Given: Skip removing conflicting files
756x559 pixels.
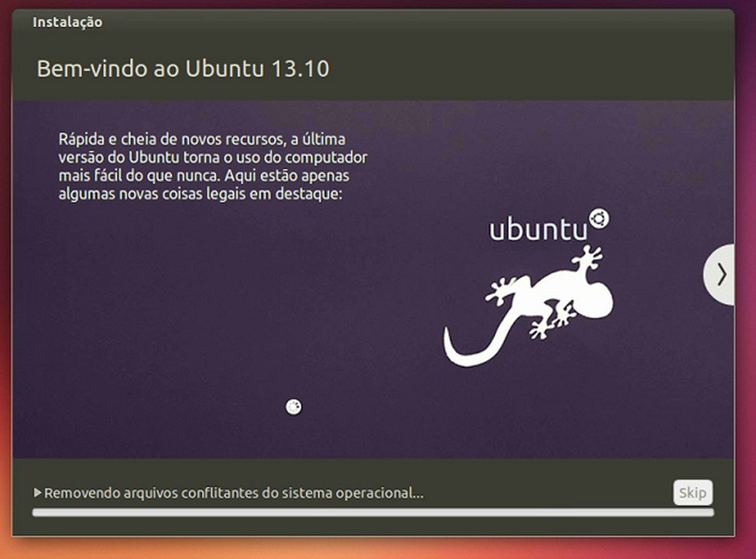Looking at the screenshot, I should (692, 492).
